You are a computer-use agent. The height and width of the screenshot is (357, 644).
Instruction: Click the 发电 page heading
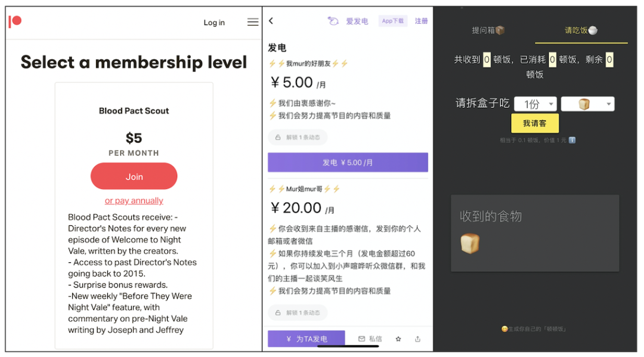(x=277, y=48)
